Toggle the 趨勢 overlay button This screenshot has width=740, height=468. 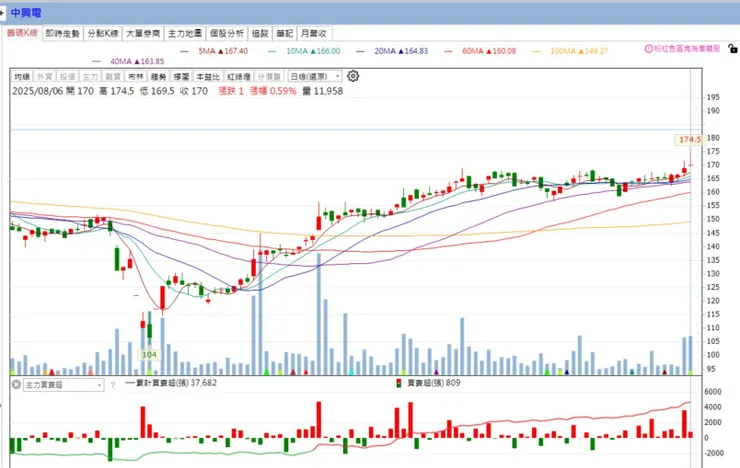pos(158,76)
